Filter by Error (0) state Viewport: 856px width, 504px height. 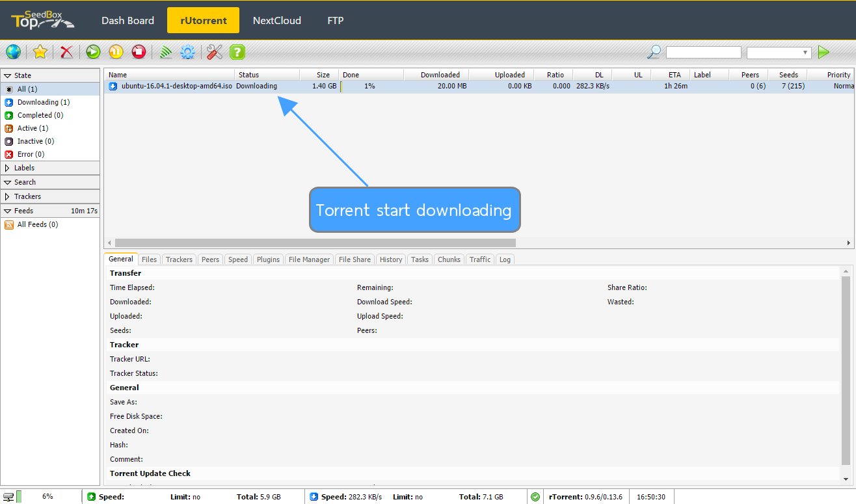50,154
